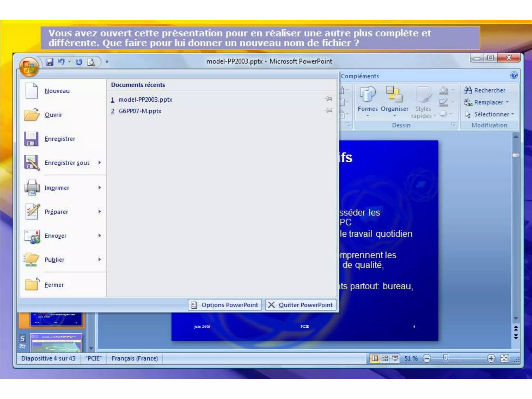Click the Previous Slide double-arrow button

[516, 328]
